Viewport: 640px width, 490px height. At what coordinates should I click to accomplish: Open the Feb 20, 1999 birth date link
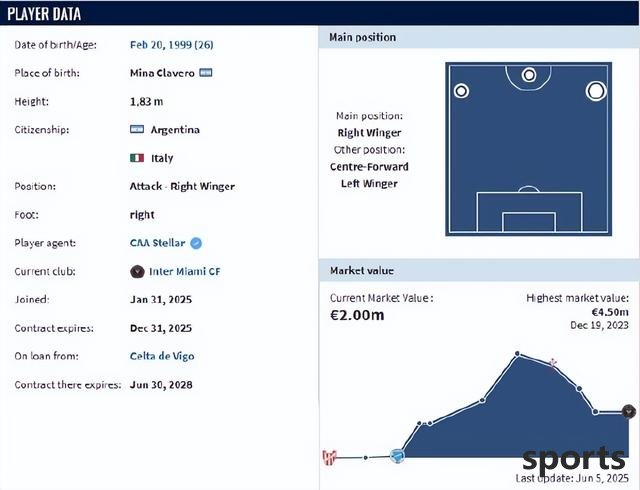171,45
